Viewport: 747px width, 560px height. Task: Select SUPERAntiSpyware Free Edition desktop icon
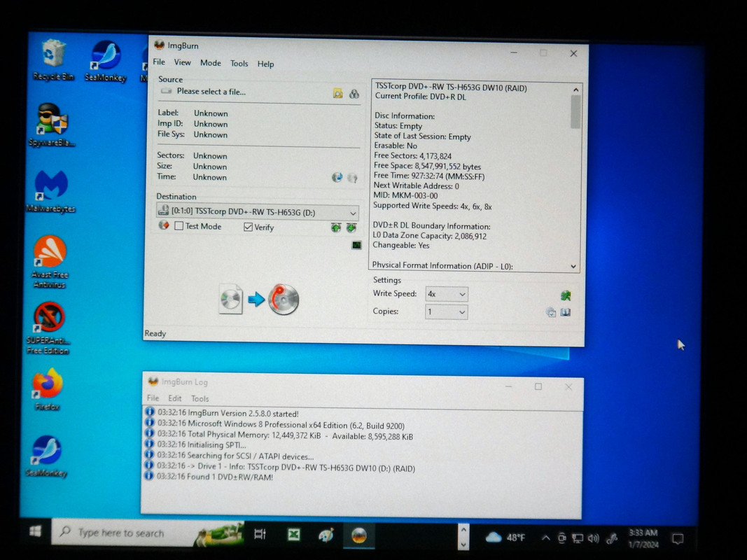tap(48, 328)
